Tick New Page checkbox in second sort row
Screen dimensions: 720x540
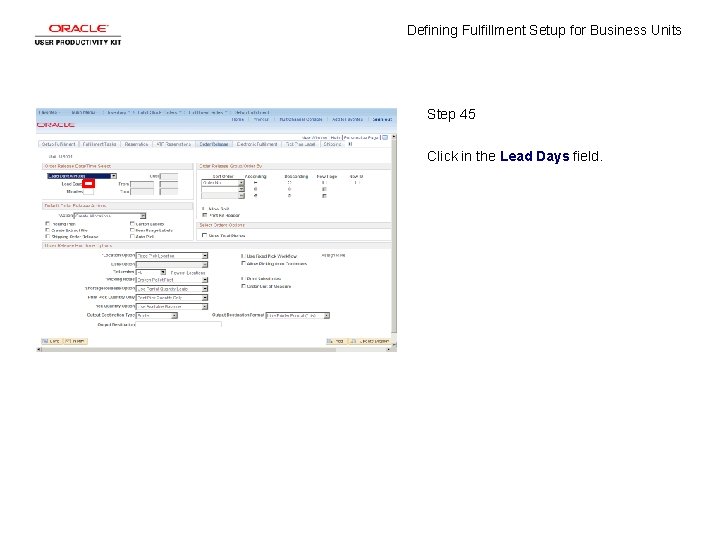point(324,189)
